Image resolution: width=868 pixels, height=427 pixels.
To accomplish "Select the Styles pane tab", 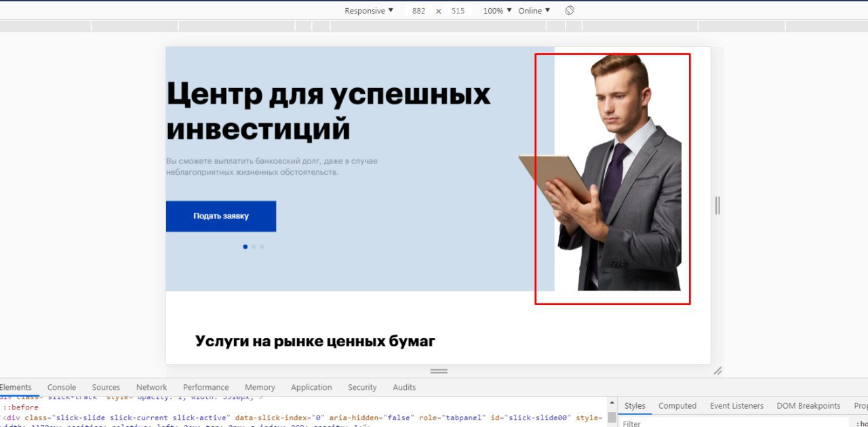I will point(635,405).
